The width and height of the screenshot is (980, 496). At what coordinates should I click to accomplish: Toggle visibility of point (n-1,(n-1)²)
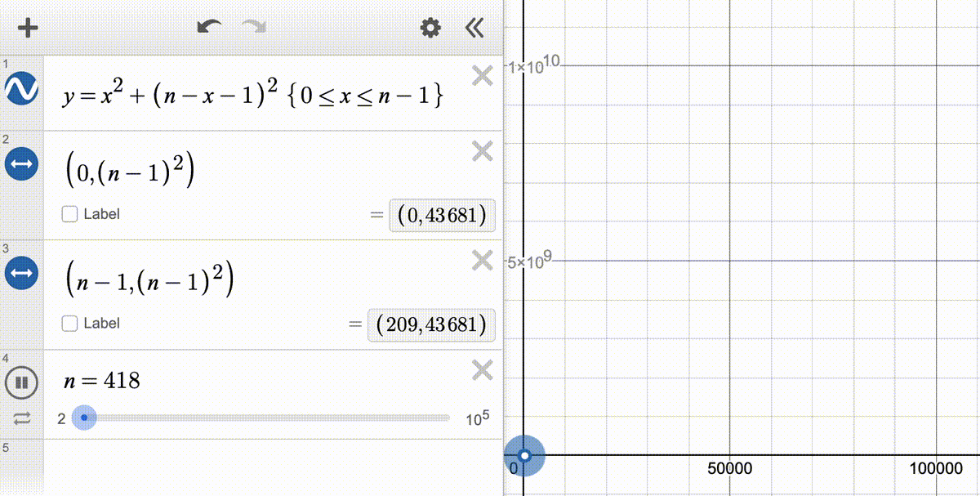20,273
